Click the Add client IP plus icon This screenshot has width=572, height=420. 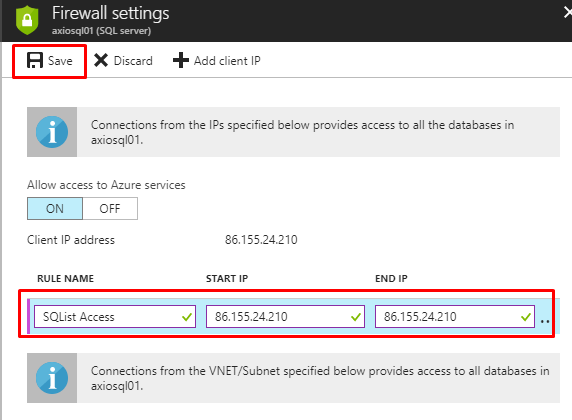(181, 60)
